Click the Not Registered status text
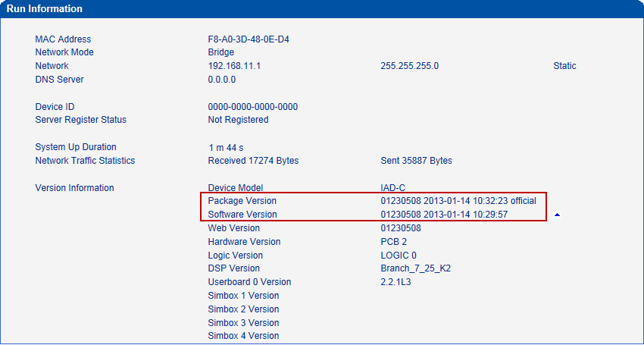 pyautogui.click(x=238, y=120)
